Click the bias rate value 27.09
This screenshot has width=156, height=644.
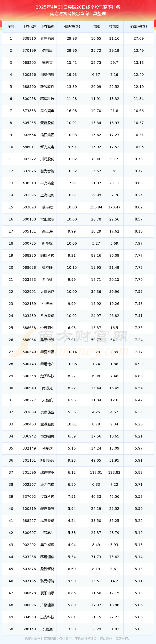[x=139, y=38]
